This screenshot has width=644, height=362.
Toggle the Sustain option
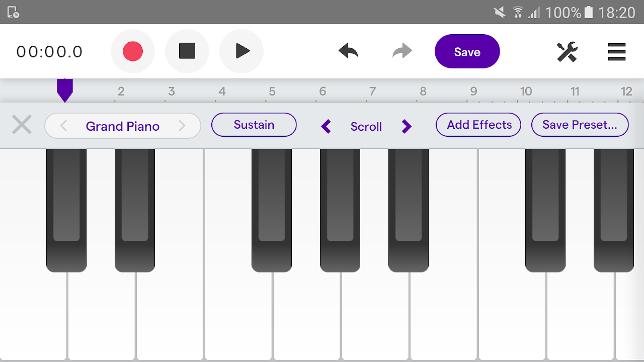pyautogui.click(x=254, y=125)
